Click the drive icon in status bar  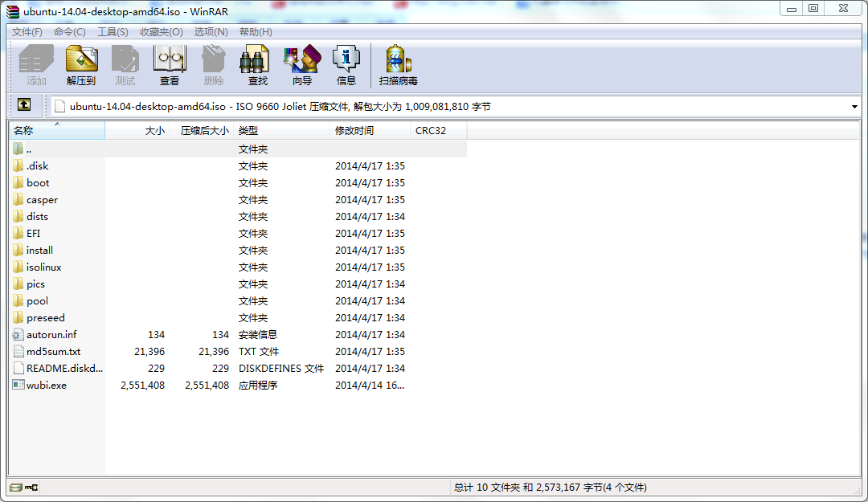coord(16,488)
